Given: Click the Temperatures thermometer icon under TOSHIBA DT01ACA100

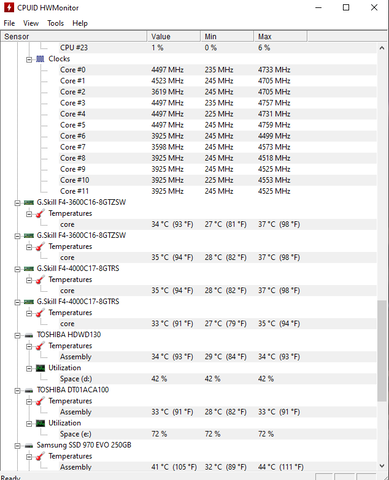Looking at the screenshot, I should point(40,401).
